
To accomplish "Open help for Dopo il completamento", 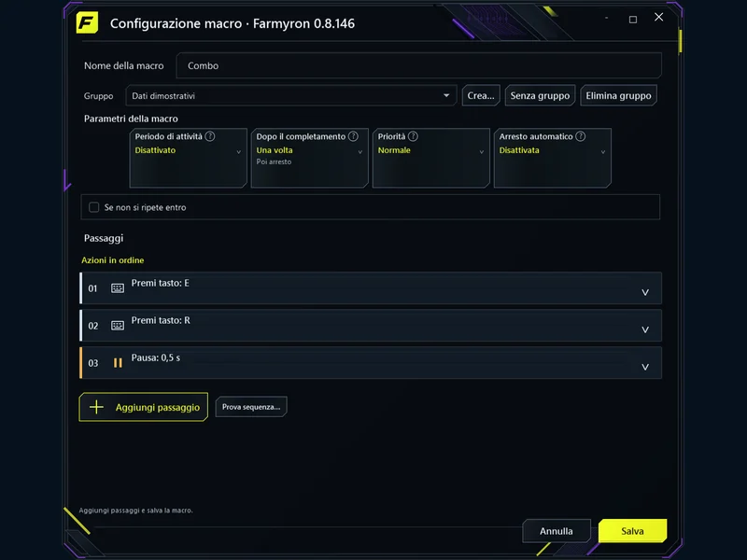I will 353,136.
